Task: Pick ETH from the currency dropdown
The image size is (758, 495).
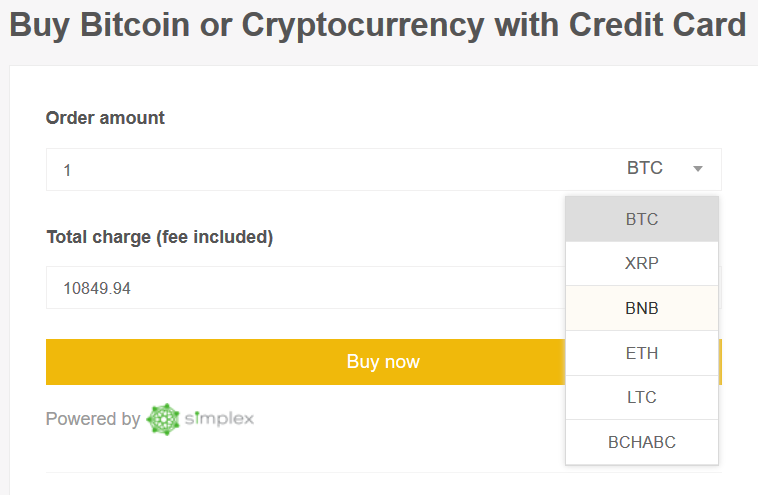Action: coord(642,353)
